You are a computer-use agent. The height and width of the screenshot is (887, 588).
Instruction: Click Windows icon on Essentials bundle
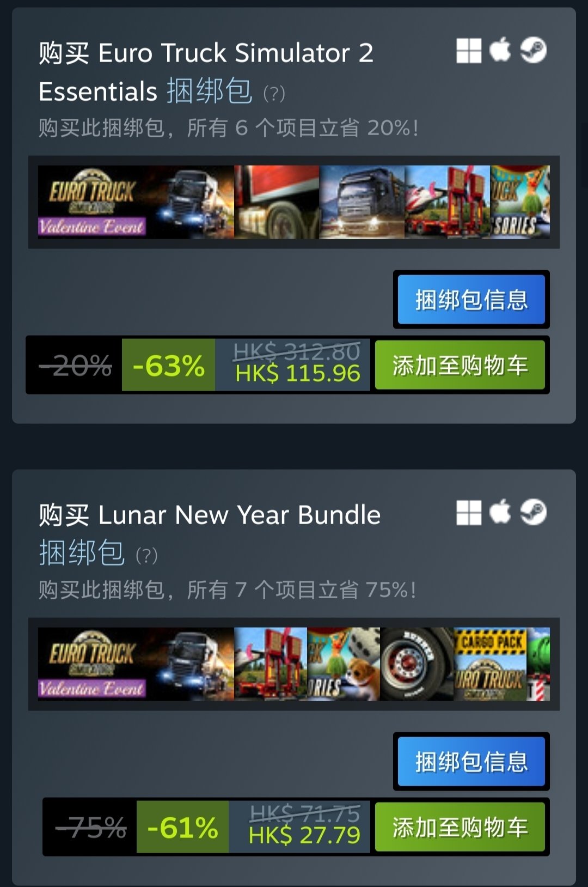(469, 51)
